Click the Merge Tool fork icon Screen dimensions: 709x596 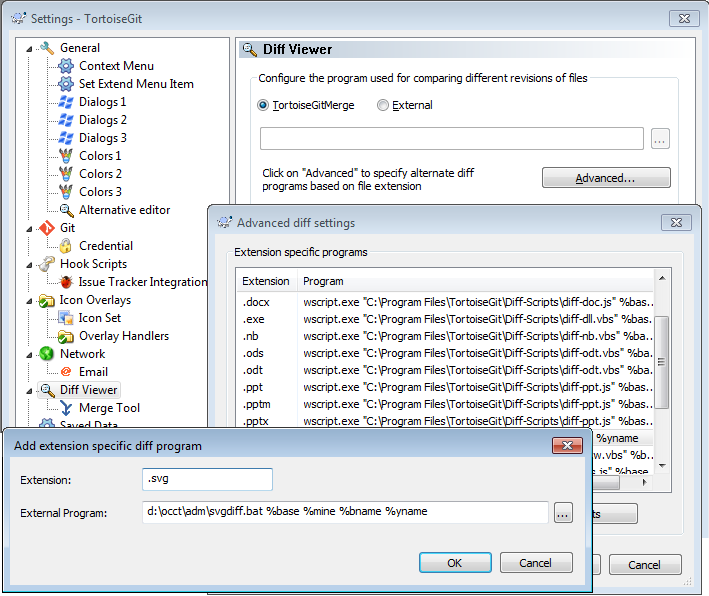click(x=66, y=408)
